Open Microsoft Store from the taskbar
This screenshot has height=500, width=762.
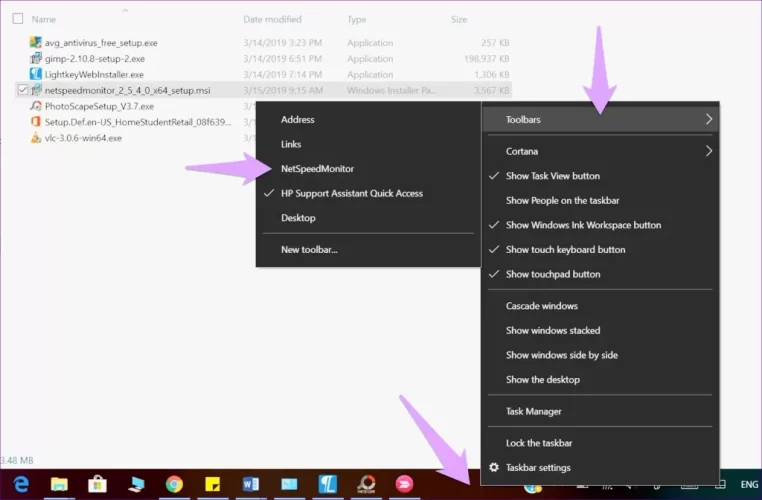coord(97,484)
